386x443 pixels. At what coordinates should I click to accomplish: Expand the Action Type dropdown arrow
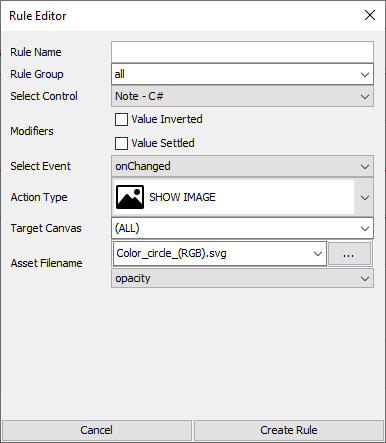point(365,198)
